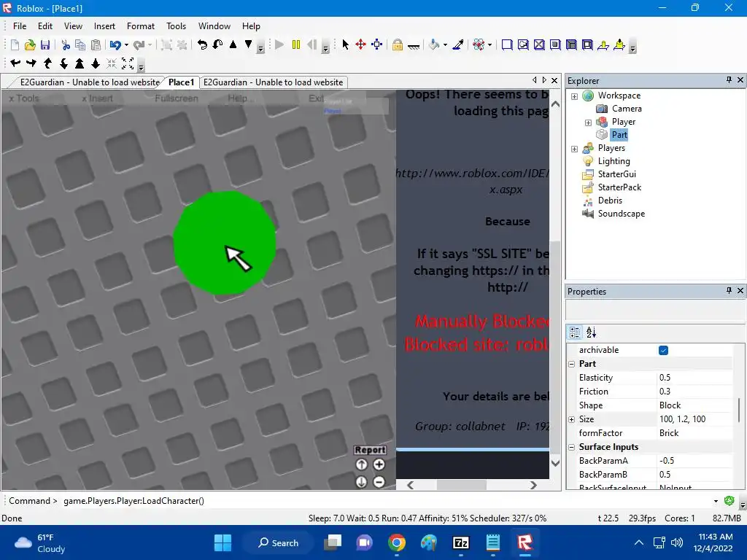747x560 pixels.
Task: Open the Insert menu
Action: coord(104,26)
